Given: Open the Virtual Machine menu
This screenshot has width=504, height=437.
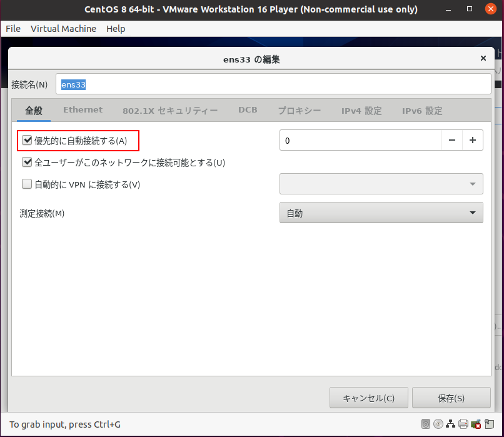Looking at the screenshot, I should click(x=63, y=29).
